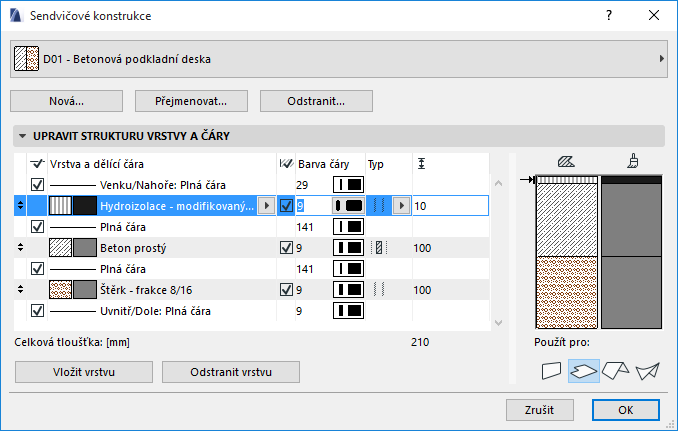Collapse the Upravit strukturu vrstvy a čáry section
Image resolution: width=678 pixels, height=431 pixels.
22,136
